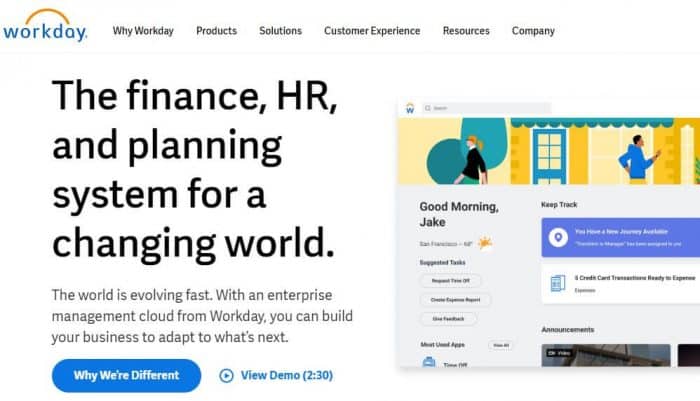
Task: Click the 'Most Used Apps' heading
Action: [x=442, y=345]
